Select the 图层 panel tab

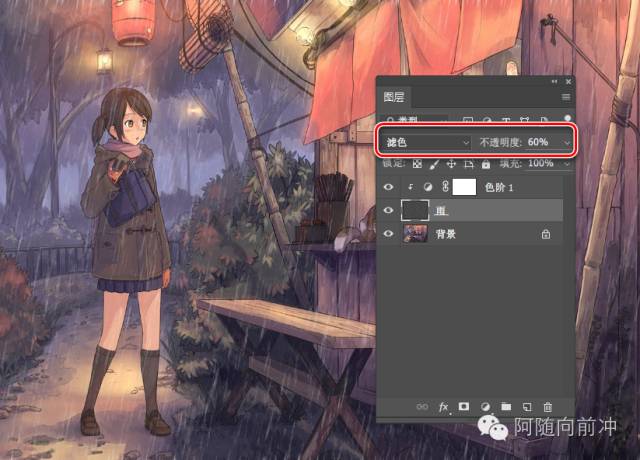[395, 97]
